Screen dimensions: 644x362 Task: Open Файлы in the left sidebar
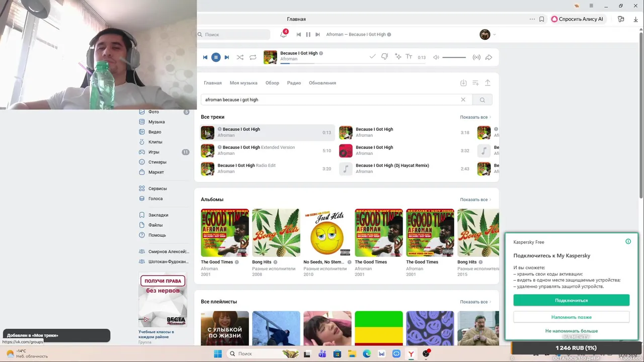click(x=155, y=225)
